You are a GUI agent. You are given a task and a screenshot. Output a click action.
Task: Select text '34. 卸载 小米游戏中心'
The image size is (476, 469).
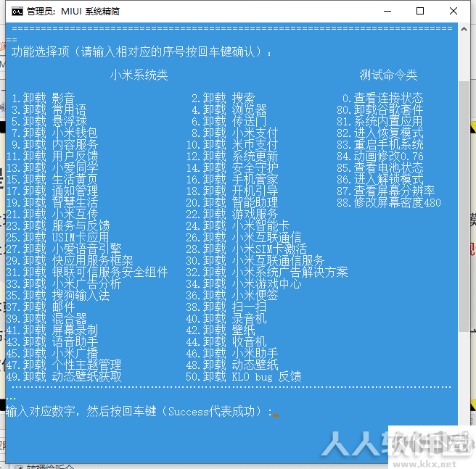click(x=244, y=283)
